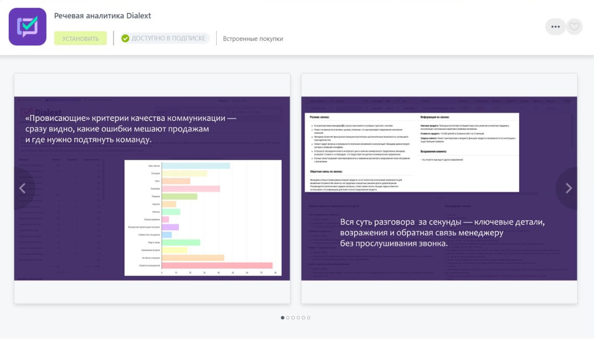Image resolution: width=594 pixels, height=364 pixels.
Task: Switch to the last carousel dot
Action: pyautogui.click(x=309, y=318)
